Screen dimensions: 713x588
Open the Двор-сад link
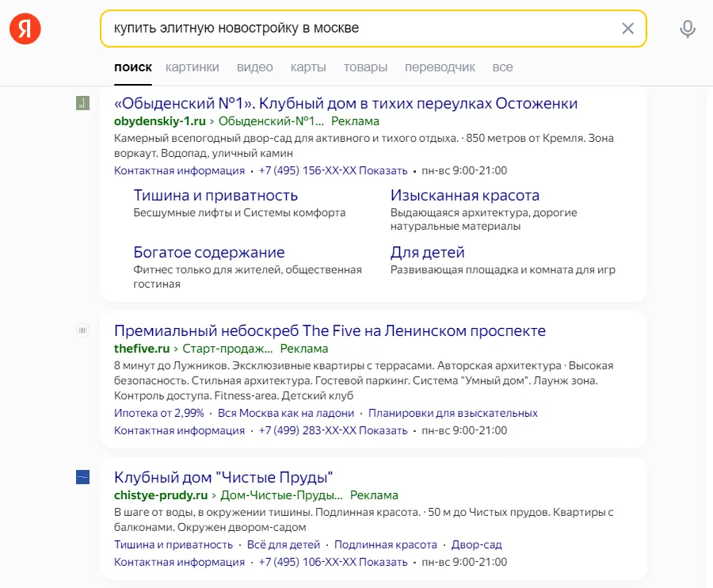[477, 544]
